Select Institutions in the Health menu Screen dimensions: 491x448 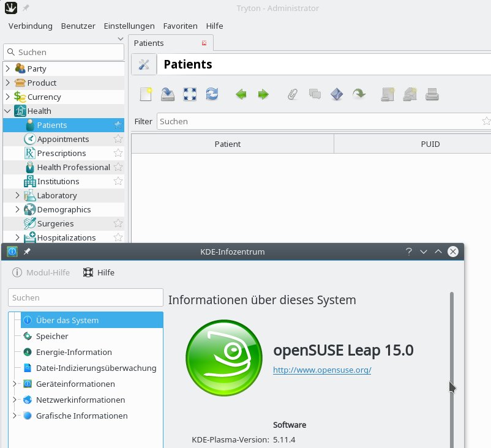58,181
